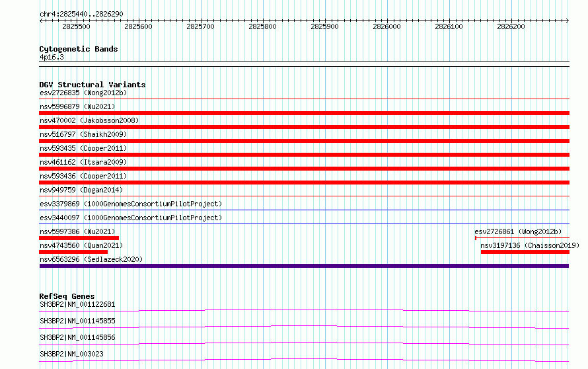Click the red bar under nsv470002
588x369 pixels.
pos(304,127)
